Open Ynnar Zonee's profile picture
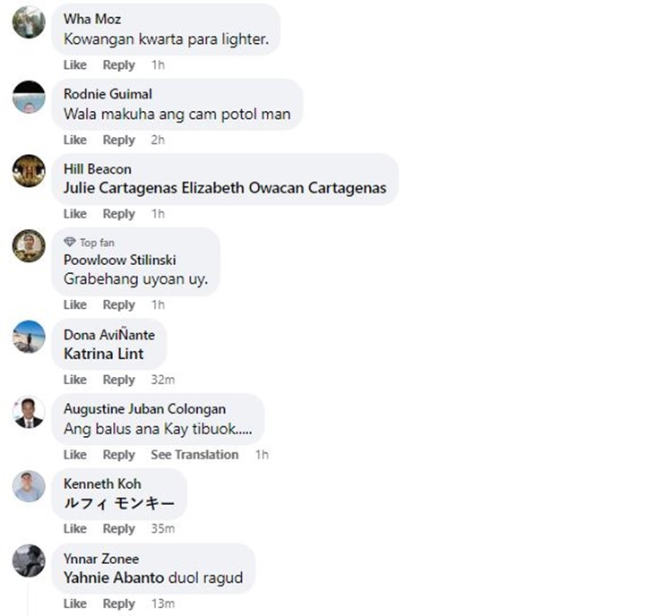Image resolution: width=672 pixels, height=616 pixels. 29,560
